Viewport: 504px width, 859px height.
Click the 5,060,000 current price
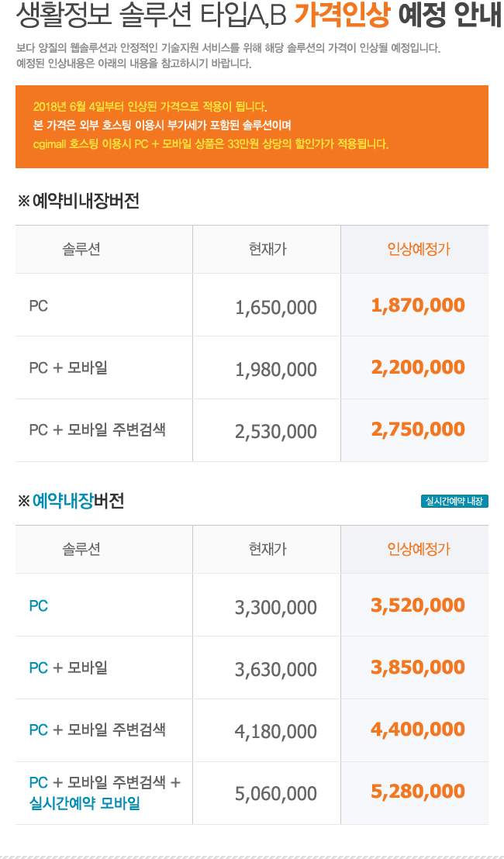pyautogui.click(x=276, y=794)
